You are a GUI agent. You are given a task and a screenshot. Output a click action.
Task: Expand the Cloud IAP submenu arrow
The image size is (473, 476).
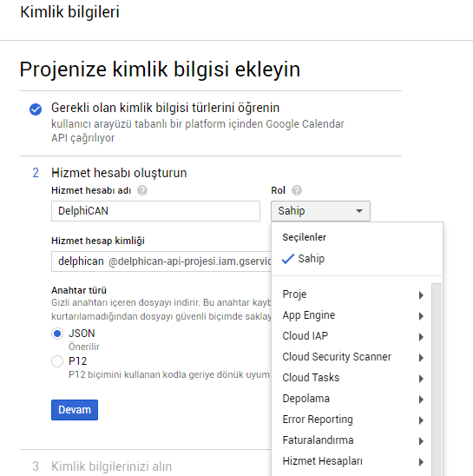coord(421,337)
